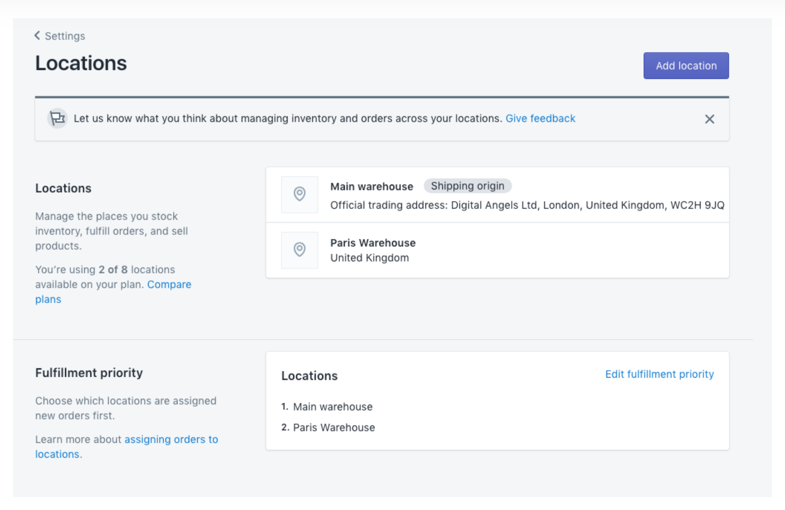
Task: Click the Main warehouse location pin icon
Action: tap(299, 194)
